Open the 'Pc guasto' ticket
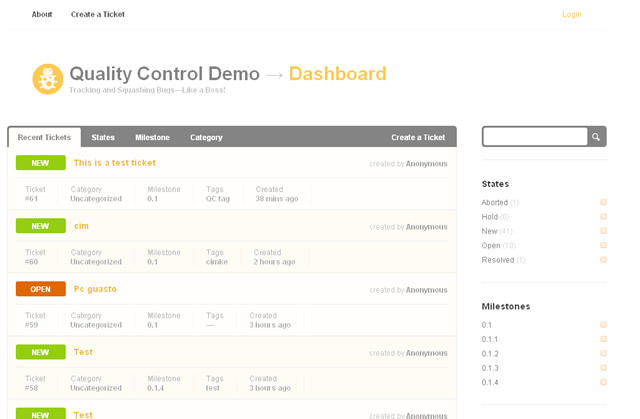The image size is (640, 419). (x=95, y=289)
